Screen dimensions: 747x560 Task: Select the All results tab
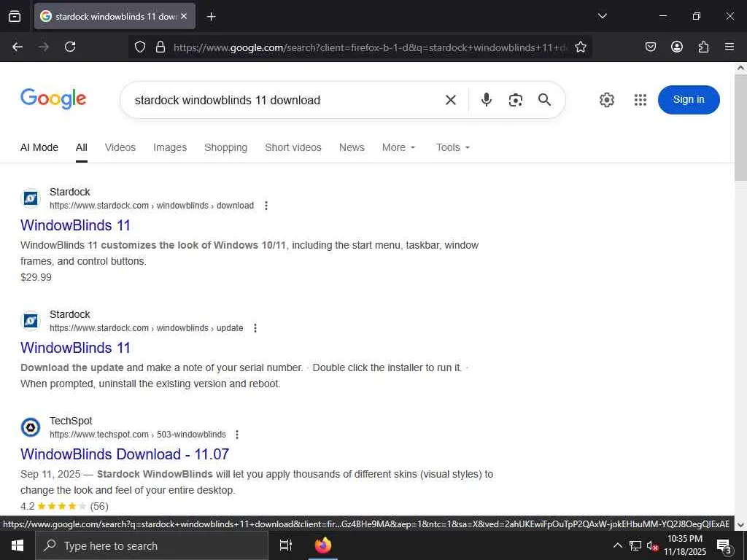pyautogui.click(x=82, y=147)
